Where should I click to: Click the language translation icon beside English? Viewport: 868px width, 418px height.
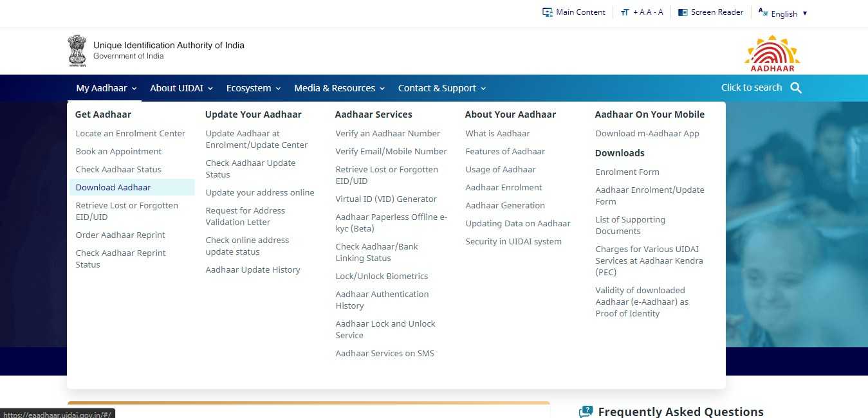[x=763, y=12]
